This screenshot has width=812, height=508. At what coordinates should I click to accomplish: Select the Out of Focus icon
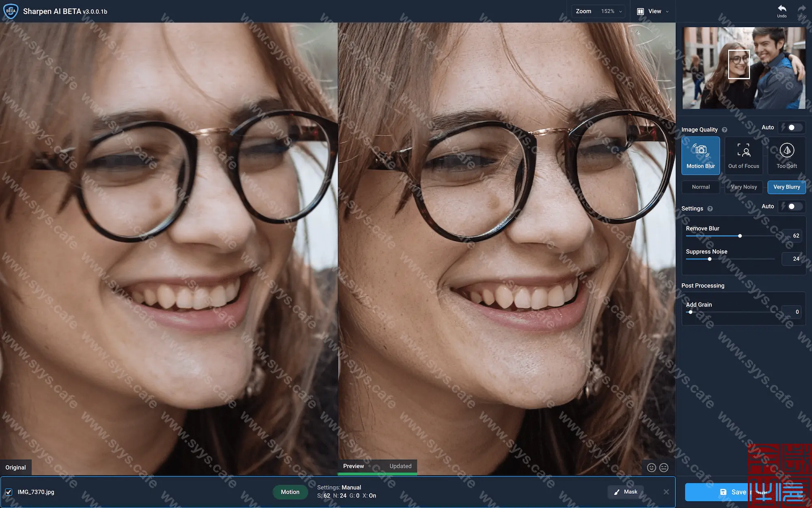pos(743,150)
